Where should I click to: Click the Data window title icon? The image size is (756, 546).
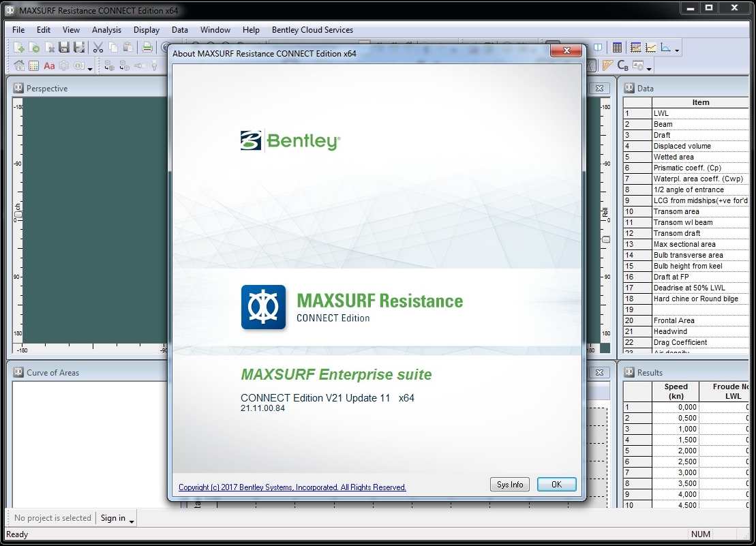629,88
